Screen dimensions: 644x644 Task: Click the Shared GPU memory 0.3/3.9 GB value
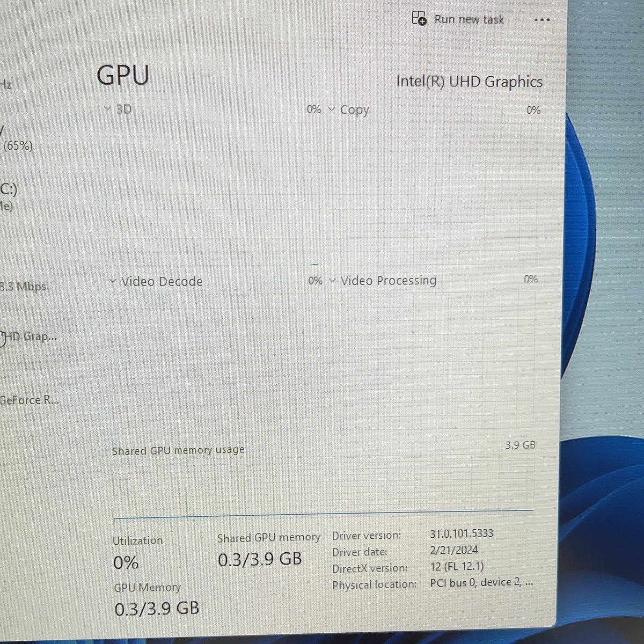(x=260, y=559)
